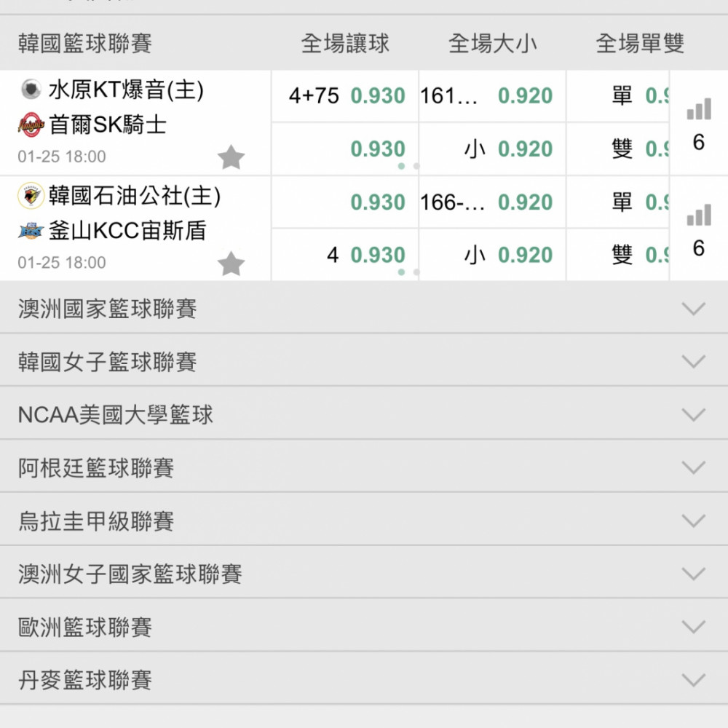Expand the 韓國女子籃球聯賽 league
Viewport: 728px width, 728px height.
pos(693,362)
